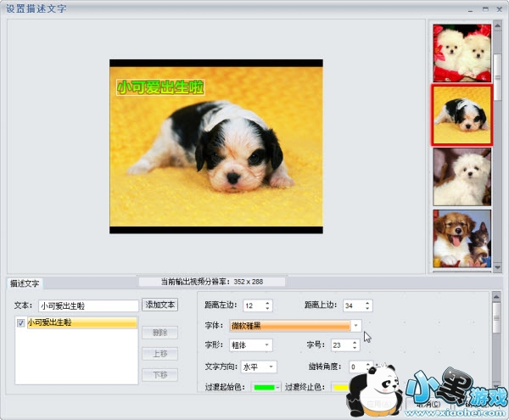Select the fluffy white dog thumbnail

pyautogui.click(x=461, y=176)
